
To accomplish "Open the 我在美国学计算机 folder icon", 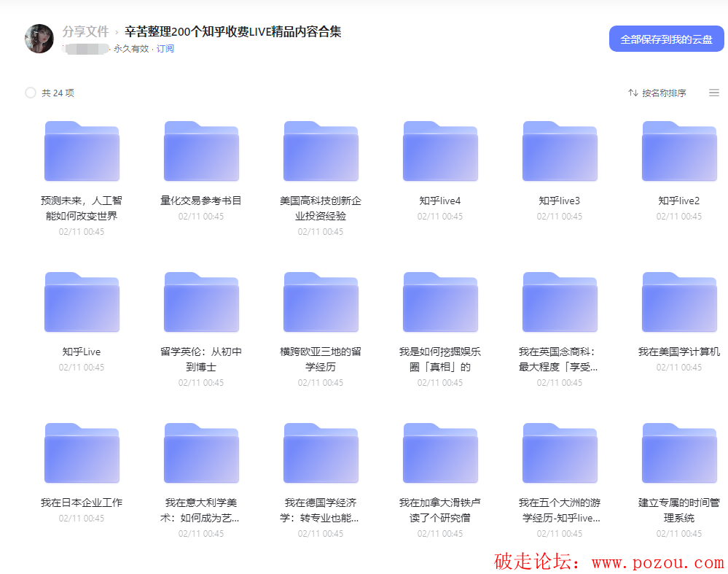I will [679, 302].
